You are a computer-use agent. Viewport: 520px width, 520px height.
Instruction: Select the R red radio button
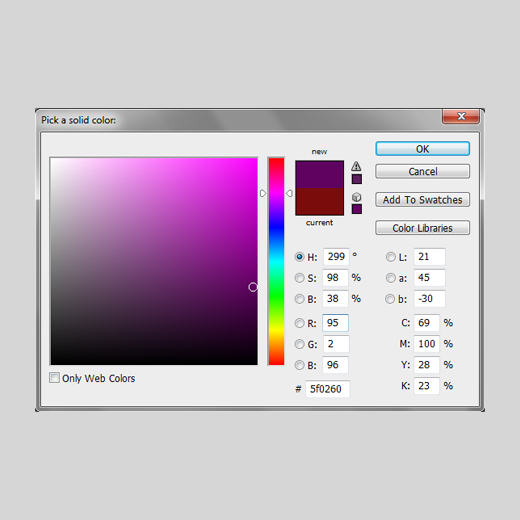[299, 323]
